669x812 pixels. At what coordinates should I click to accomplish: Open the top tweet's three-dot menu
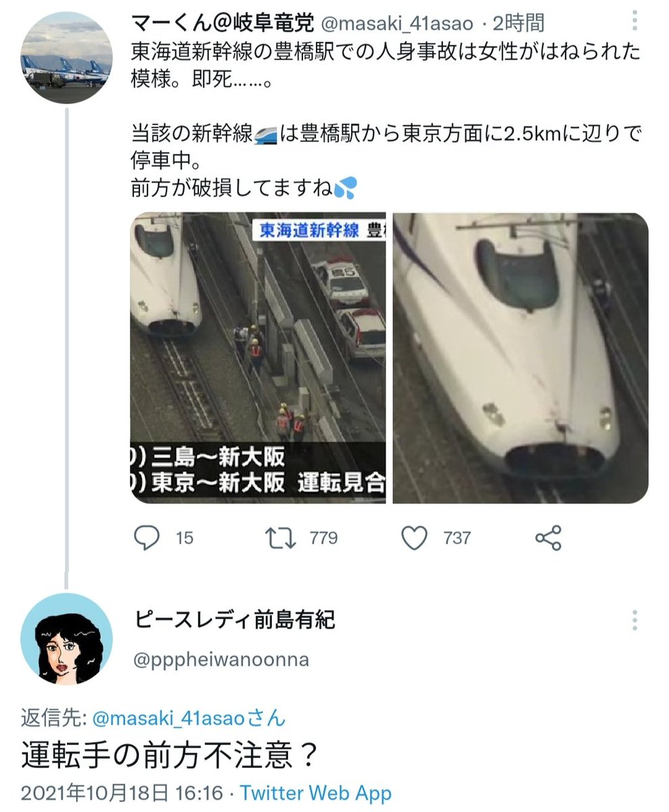coord(635,20)
